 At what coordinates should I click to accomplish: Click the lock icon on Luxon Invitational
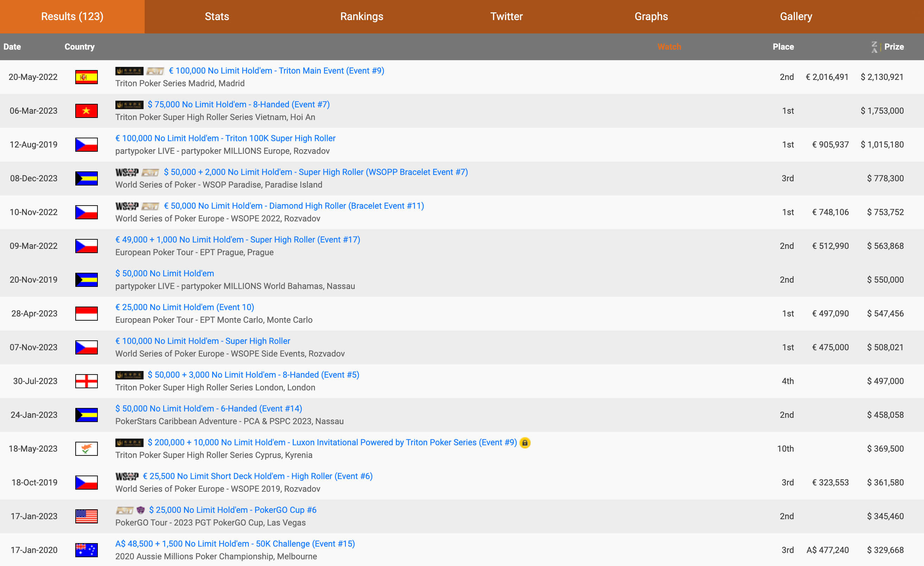click(525, 442)
